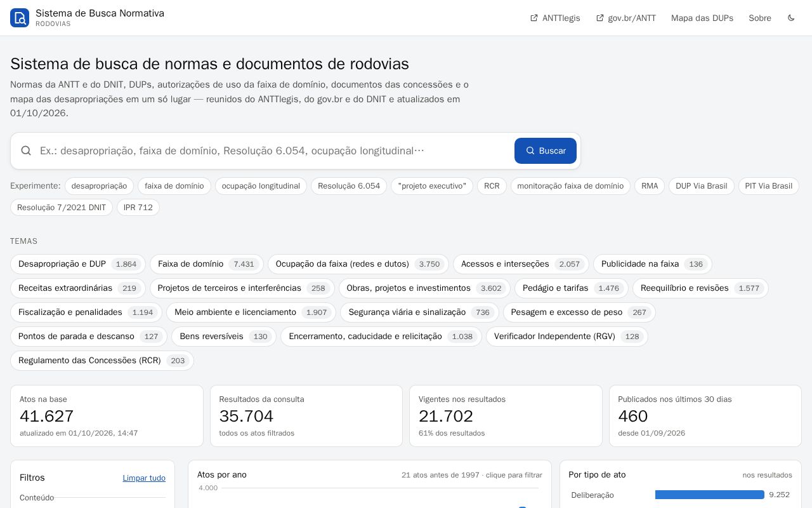Image resolution: width=812 pixels, height=508 pixels.
Task: Filter by theme Faixa de domínio
Action: point(207,264)
